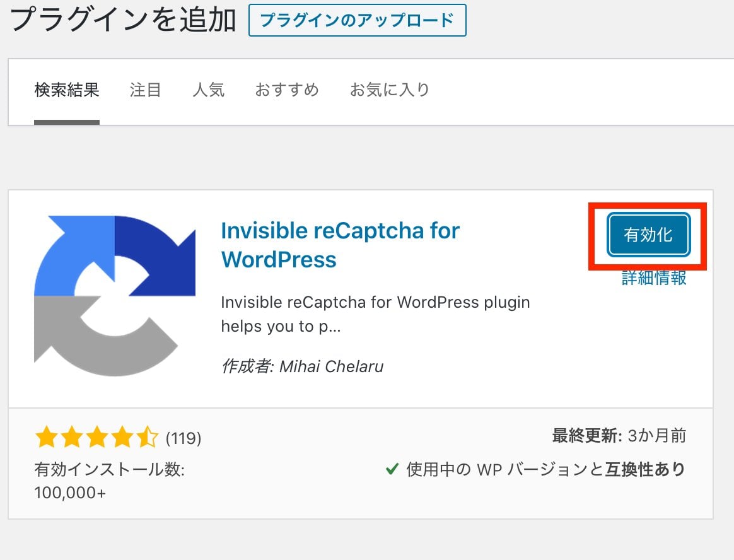Open Invisible reCaptcha for WordPress title link
This screenshot has width=734, height=560.
pyautogui.click(x=340, y=245)
